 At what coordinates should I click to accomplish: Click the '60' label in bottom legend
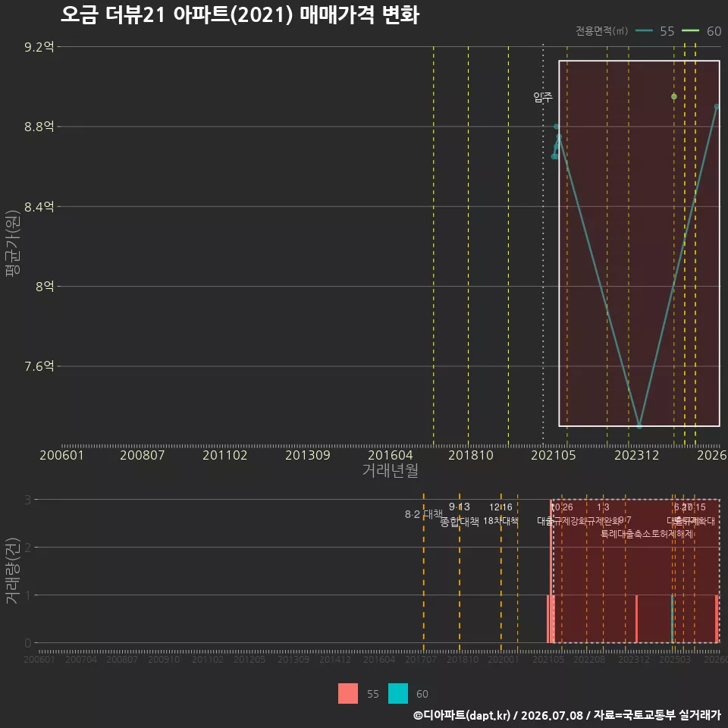pos(422,694)
